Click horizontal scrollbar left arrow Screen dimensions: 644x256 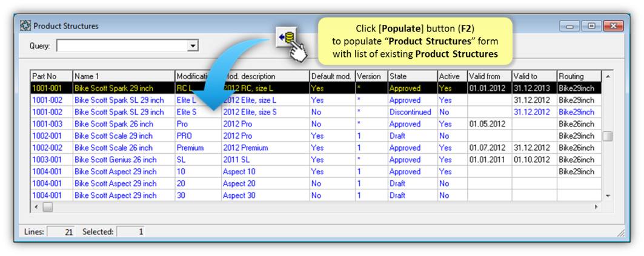point(36,207)
